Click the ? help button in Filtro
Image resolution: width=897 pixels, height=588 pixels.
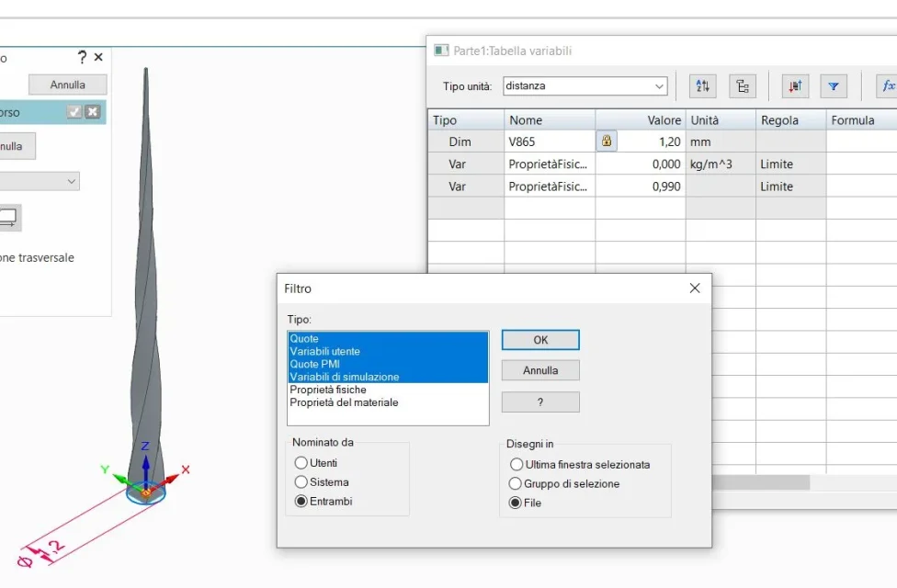point(540,402)
